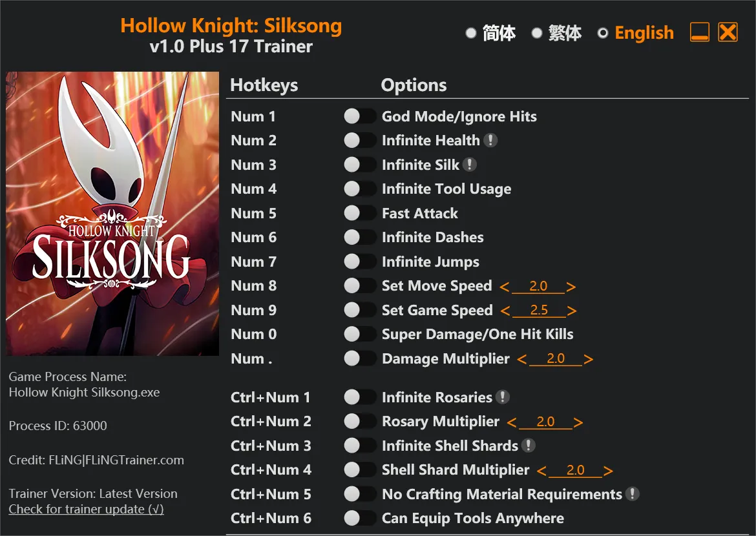Click the info icon beside Infinite Rosaries
This screenshot has height=536, width=756.
[x=503, y=397]
